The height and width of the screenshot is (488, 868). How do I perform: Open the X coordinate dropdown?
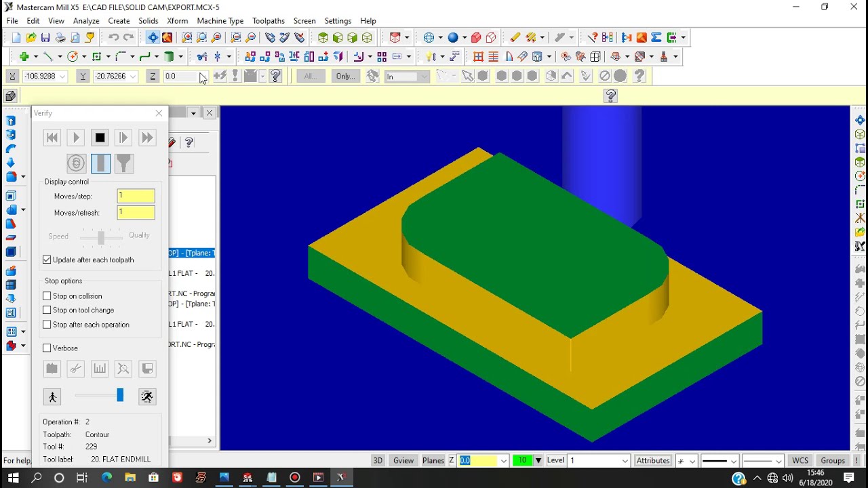62,77
